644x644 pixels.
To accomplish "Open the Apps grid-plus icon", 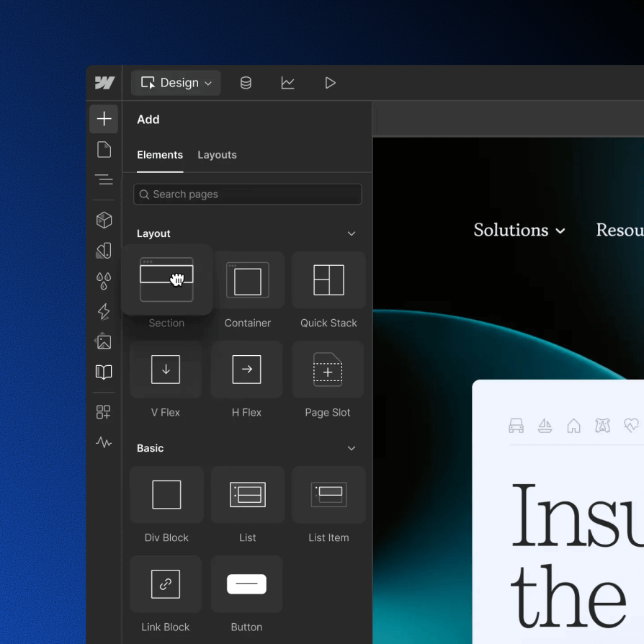I will click(104, 412).
